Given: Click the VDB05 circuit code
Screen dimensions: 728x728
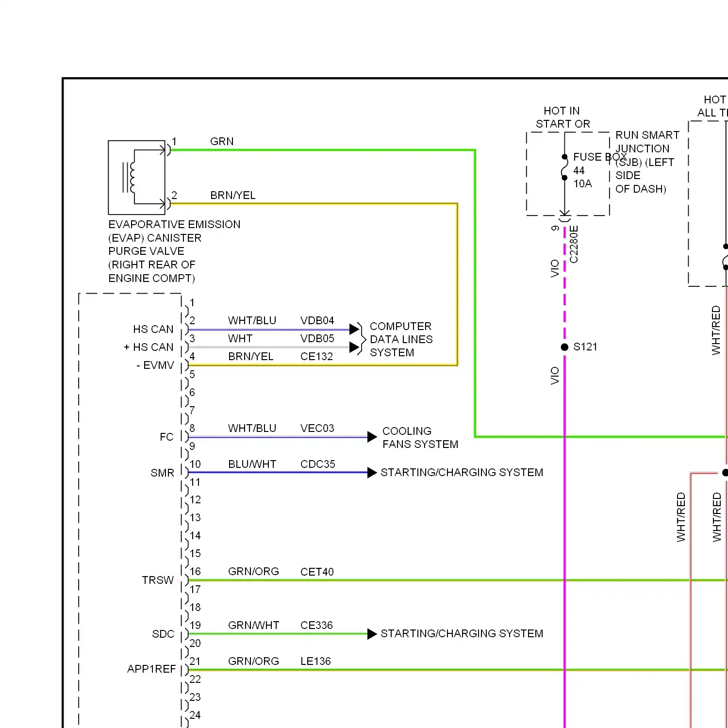Looking at the screenshot, I should tap(317, 339).
